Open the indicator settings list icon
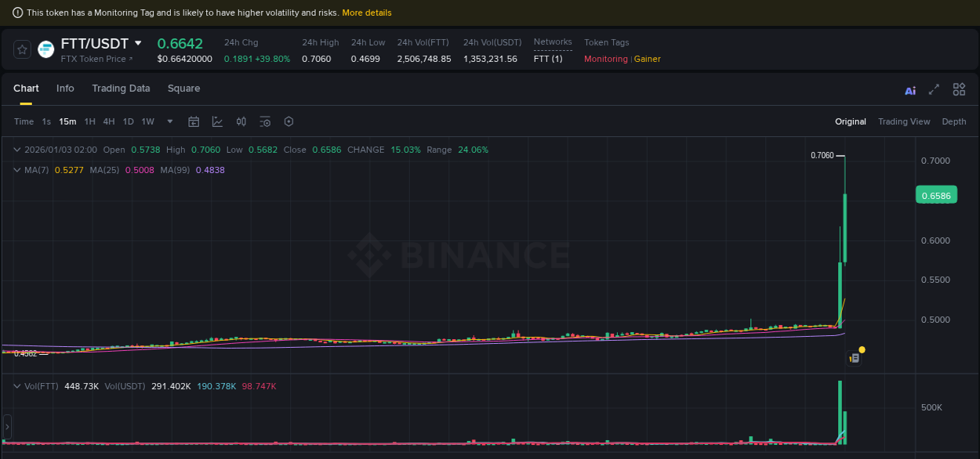Viewport: 980px width, 459px height. click(x=265, y=121)
